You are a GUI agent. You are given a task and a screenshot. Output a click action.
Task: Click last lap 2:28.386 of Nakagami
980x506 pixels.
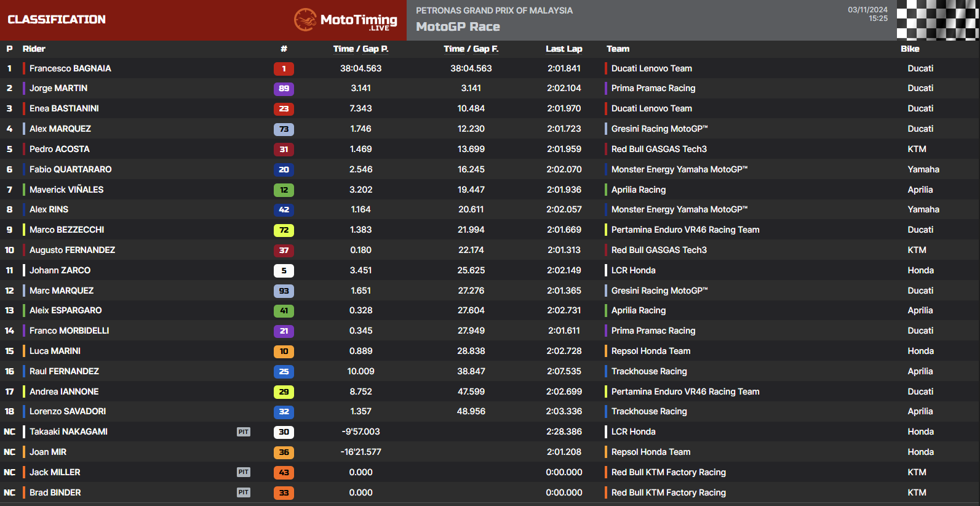[564, 432]
